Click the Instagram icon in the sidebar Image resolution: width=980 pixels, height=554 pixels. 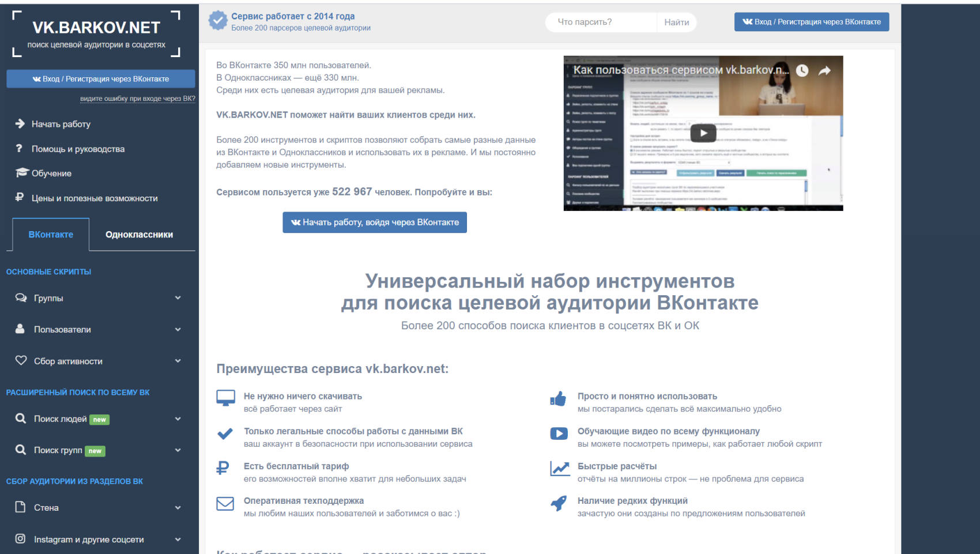point(20,539)
